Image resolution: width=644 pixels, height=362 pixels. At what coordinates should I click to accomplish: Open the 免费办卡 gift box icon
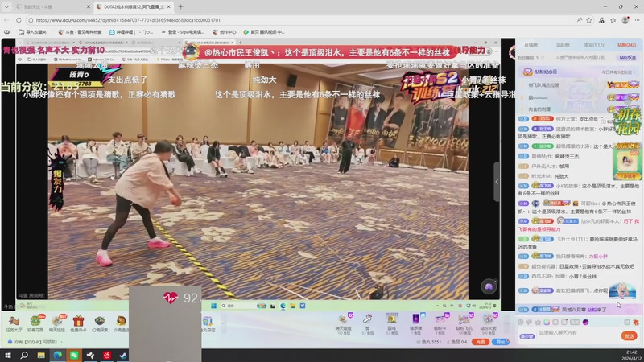(x=78, y=324)
